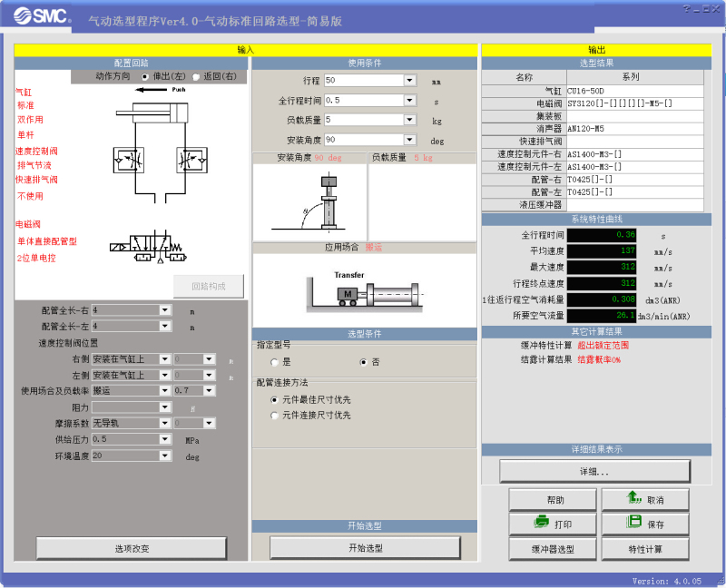Click the 取消 button label
Image resolution: width=726 pixels, height=588 pixels.
click(655, 500)
